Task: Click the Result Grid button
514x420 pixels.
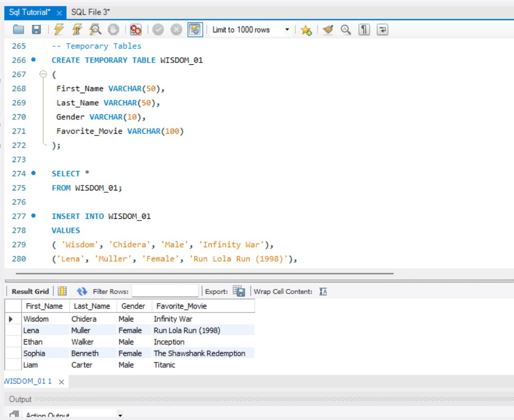Action: [30, 291]
